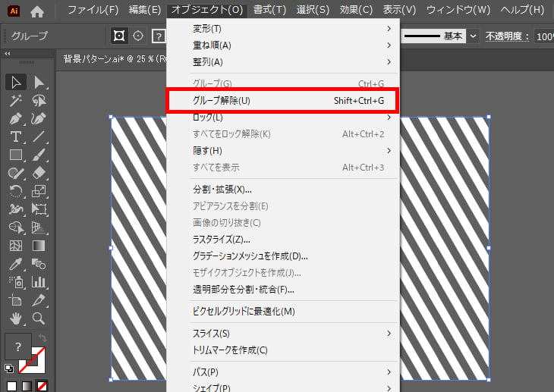The image size is (554, 392).
Task: Select the Direct Selection tool
Action: coord(39,82)
